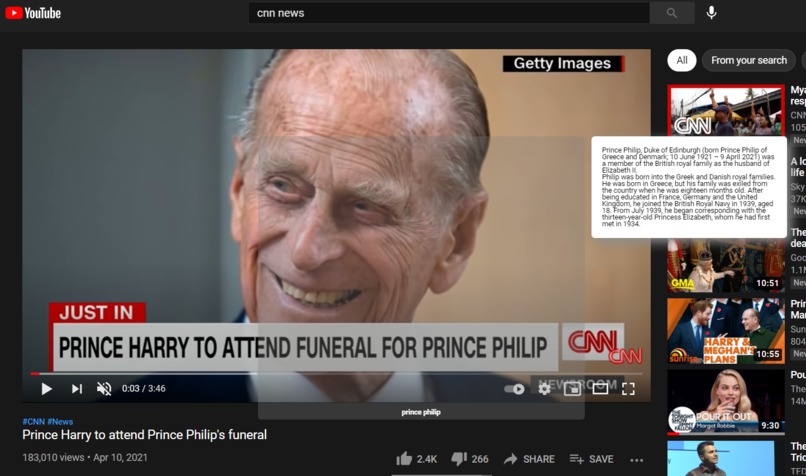Viewport: 806px width, 476px height.
Task: Click the video progress bar
Action: (x=336, y=374)
